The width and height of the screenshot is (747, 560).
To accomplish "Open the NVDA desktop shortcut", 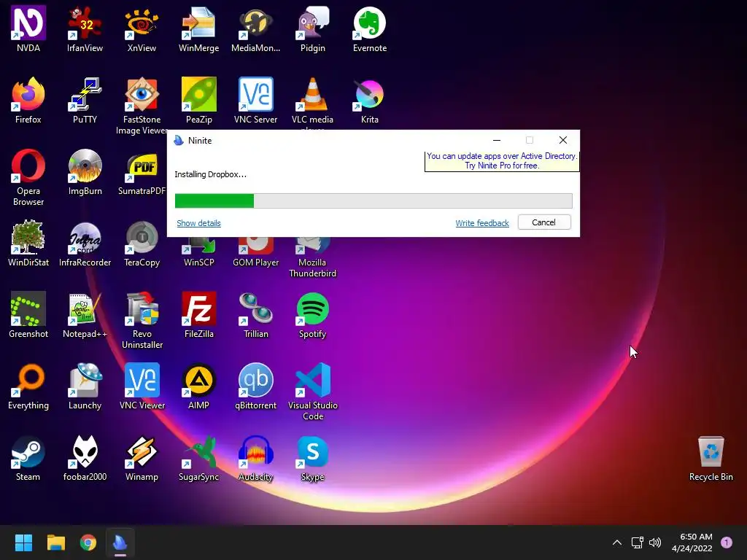I will tap(28, 29).
